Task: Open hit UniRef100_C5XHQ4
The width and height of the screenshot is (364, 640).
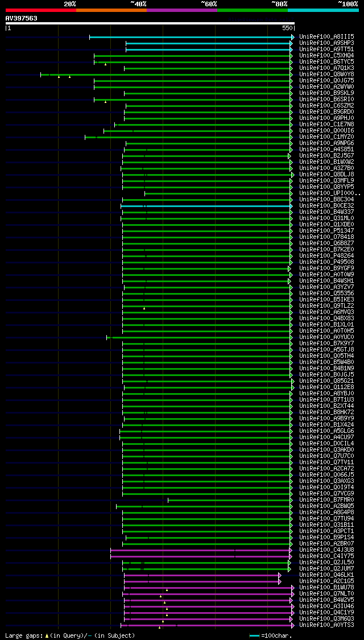Action: pos(326,56)
